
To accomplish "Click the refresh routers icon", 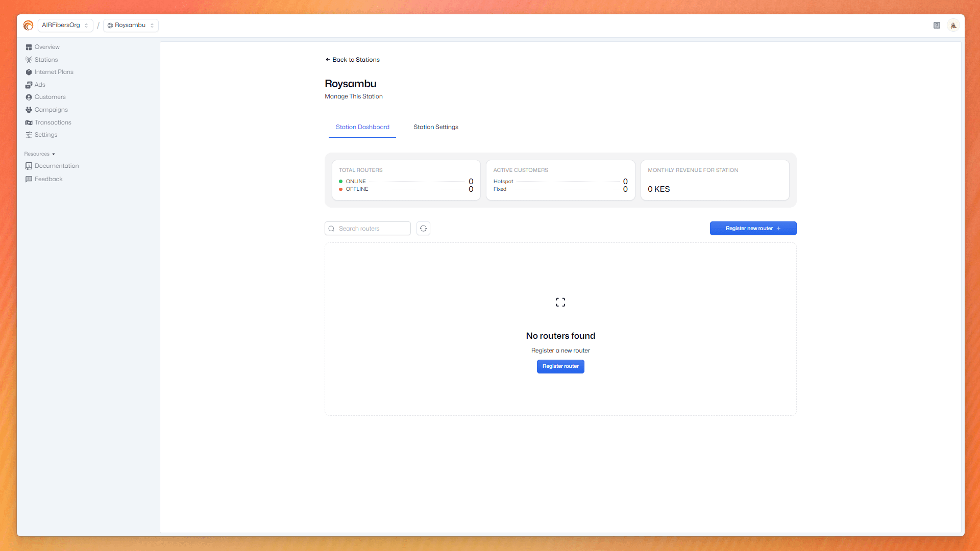I will pyautogui.click(x=423, y=229).
